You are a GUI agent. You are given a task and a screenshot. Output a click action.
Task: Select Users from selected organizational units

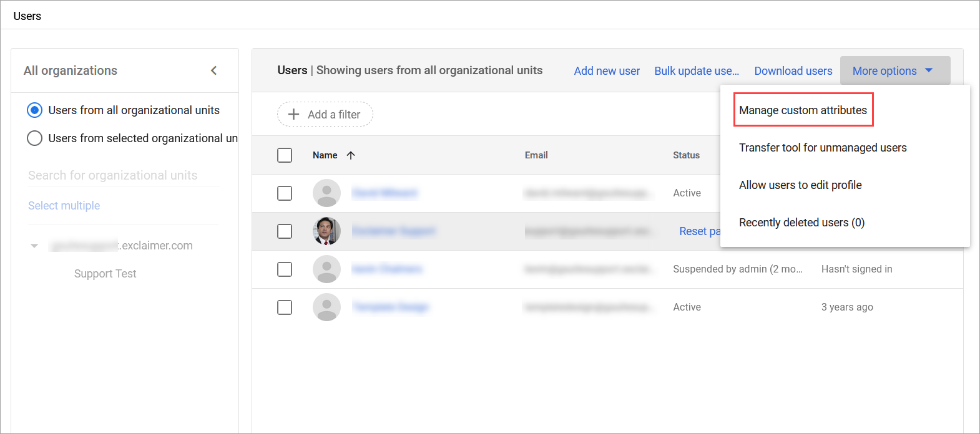[x=35, y=138]
